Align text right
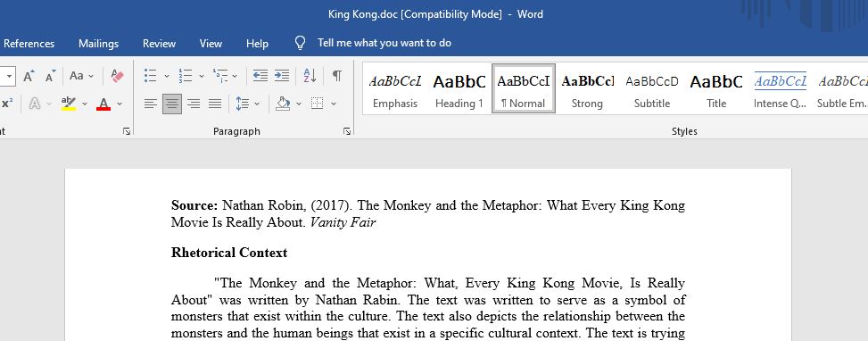 194,104
